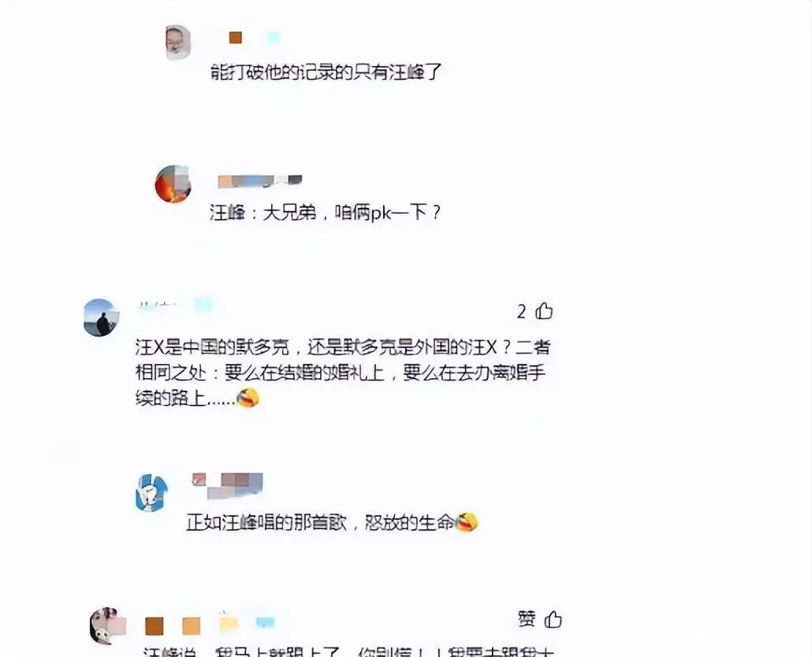Image resolution: width=812 pixels, height=657 pixels.
Task: Tap the thumbs-up beside the 赞 label
Action: coord(553,618)
